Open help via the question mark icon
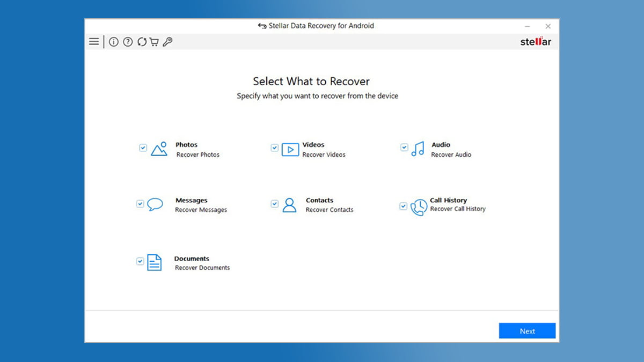This screenshot has height=362, width=644. pos(128,42)
